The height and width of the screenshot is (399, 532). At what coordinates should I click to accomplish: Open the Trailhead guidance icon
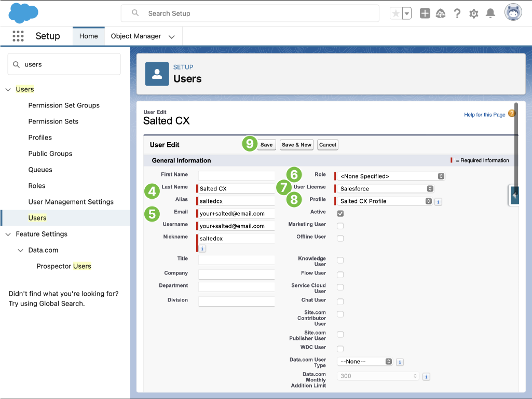[x=441, y=13]
